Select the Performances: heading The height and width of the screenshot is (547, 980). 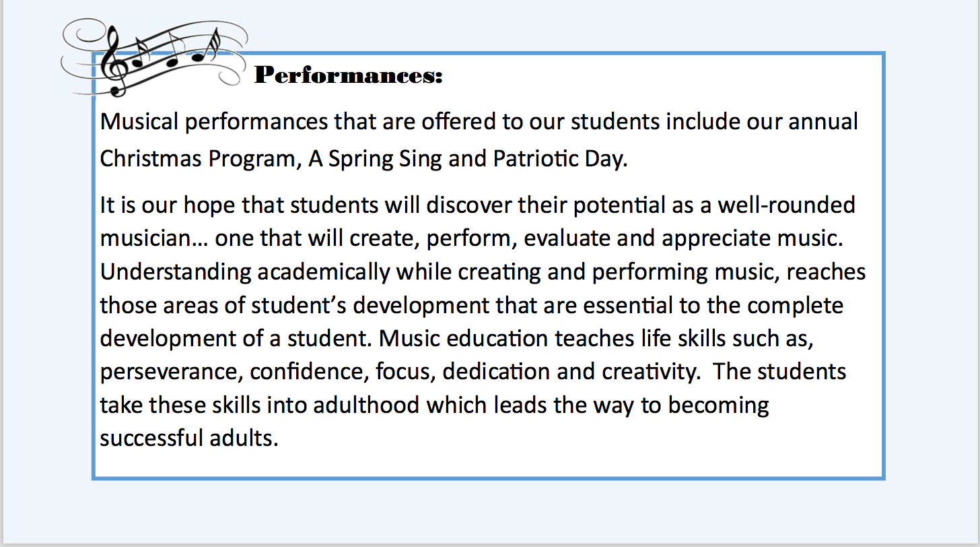click(349, 75)
